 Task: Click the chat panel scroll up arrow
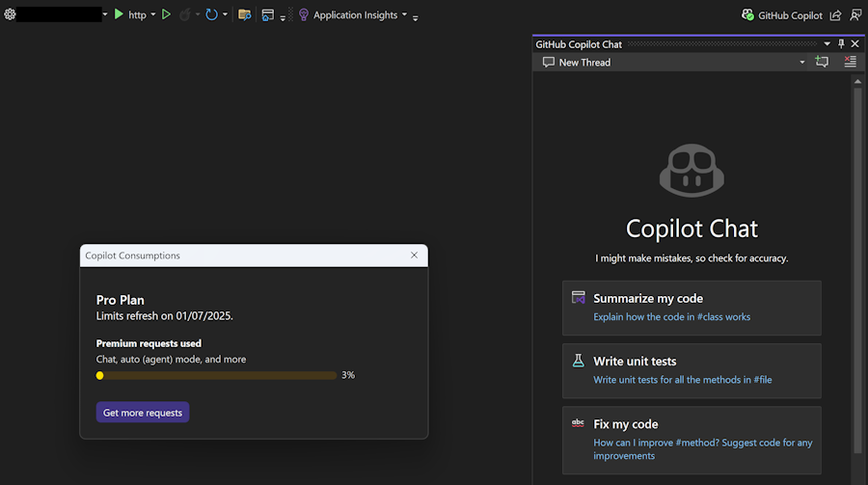857,81
